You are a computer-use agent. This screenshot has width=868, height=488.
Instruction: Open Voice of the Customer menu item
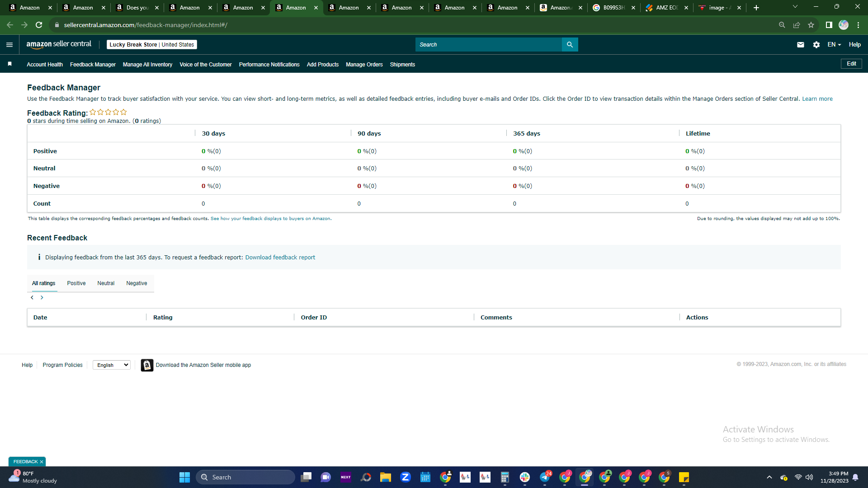pyautogui.click(x=206, y=65)
